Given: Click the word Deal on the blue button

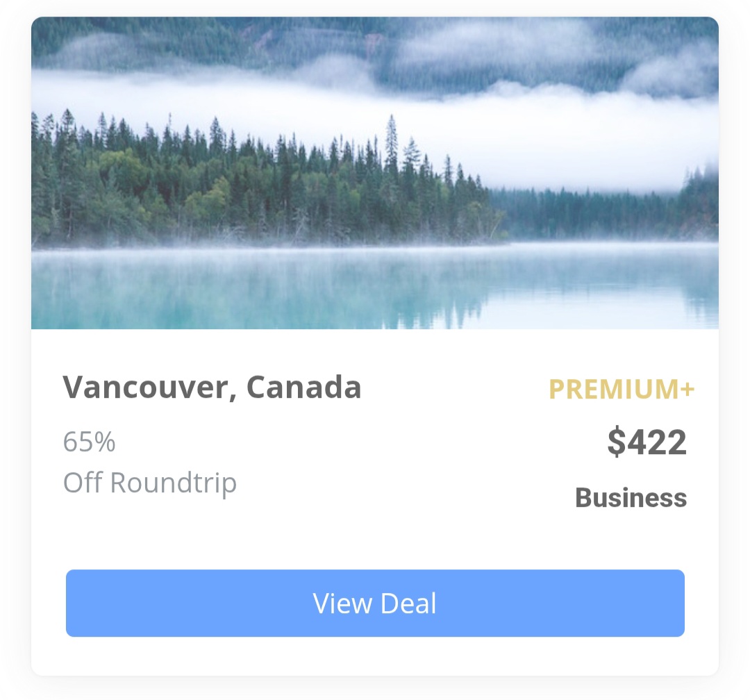Looking at the screenshot, I should click(x=408, y=603).
